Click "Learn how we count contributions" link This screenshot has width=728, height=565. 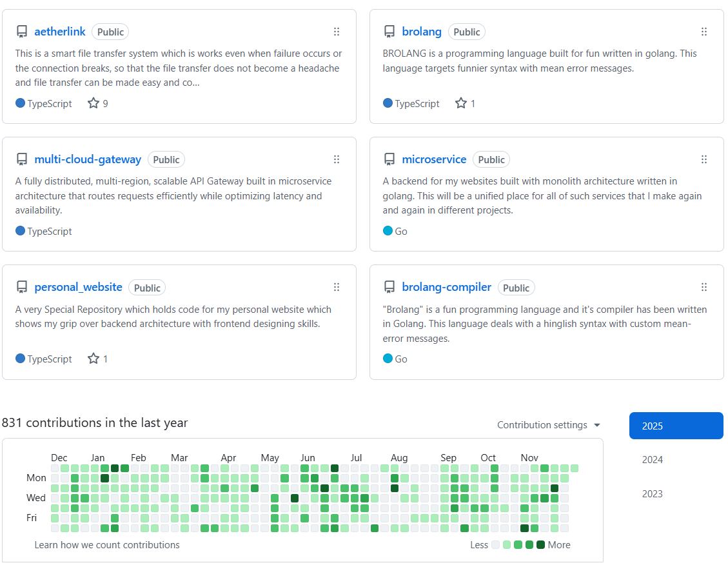(107, 545)
